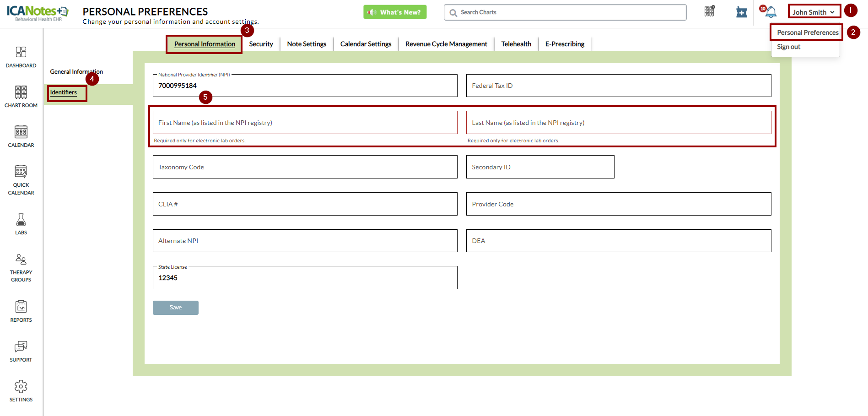Click the Provider Code field
This screenshot has width=868, height=416.
619,204
